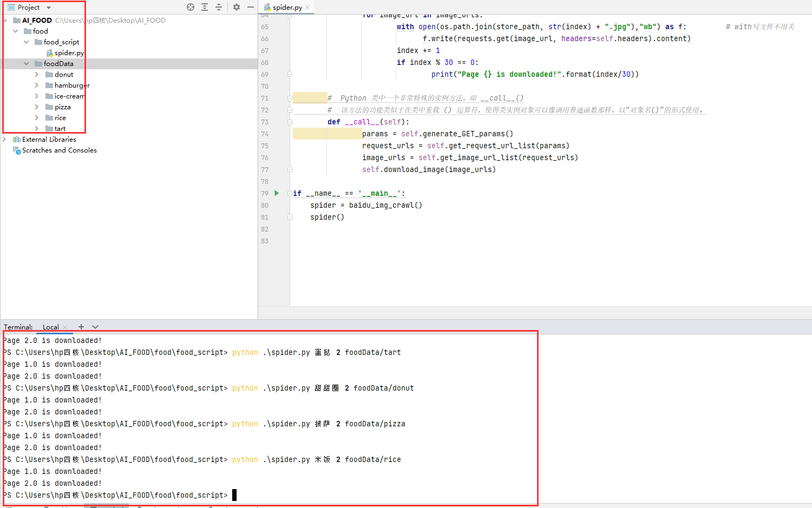Close the Local terminal tab
The width and height of the screenshot is (812, 508).
[65, 327]
